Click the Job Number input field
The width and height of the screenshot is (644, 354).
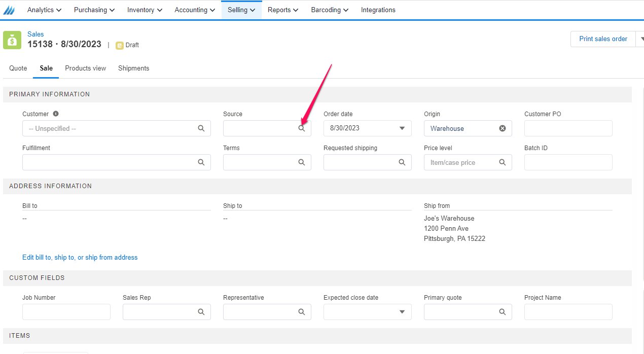[x=66, y=312]
